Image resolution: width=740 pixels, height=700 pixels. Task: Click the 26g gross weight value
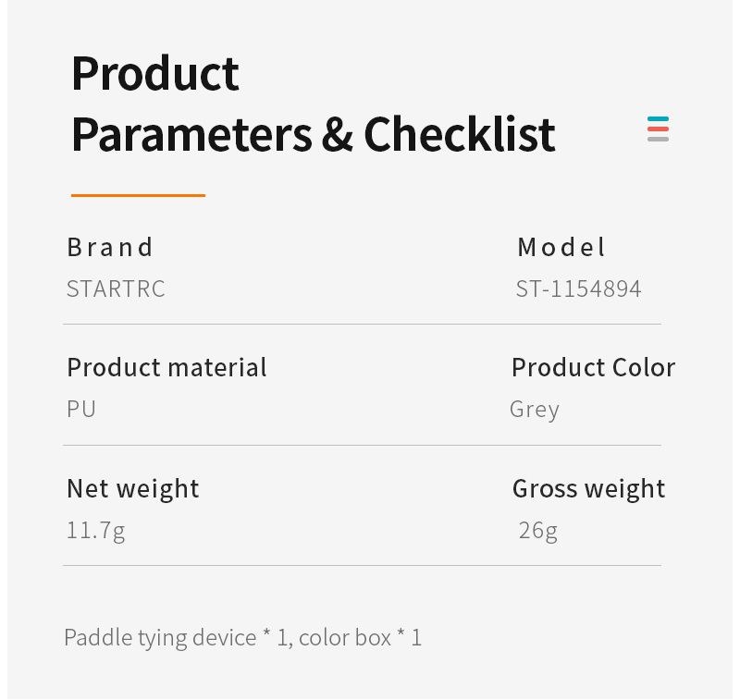pyautogui.click(x=538, y=531)
